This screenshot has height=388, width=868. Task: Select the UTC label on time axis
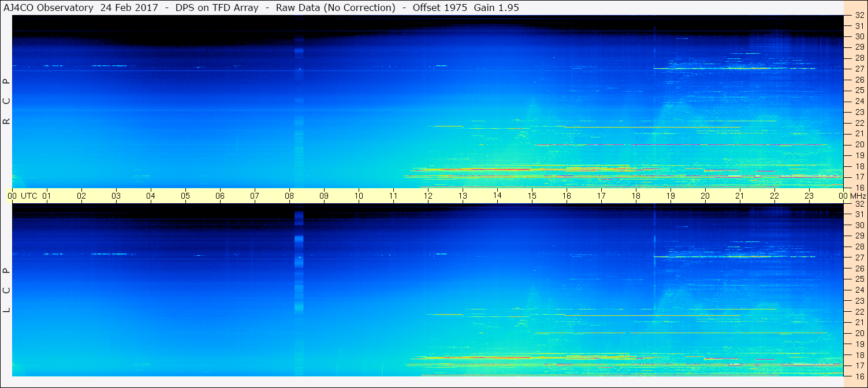click(x=29, y=196)
